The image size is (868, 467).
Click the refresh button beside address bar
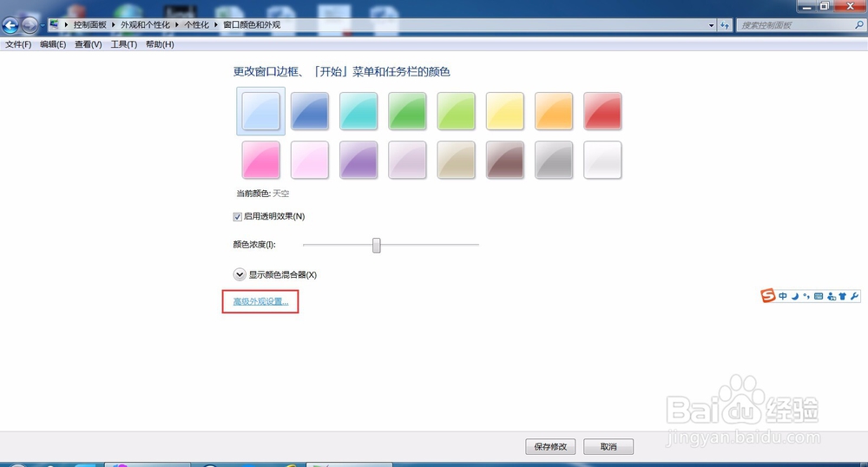point(725,25)
